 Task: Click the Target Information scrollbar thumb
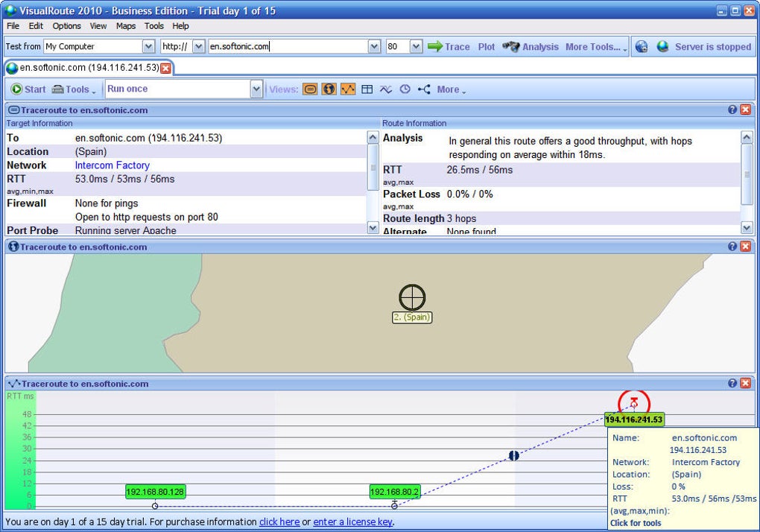pos(373,167)
